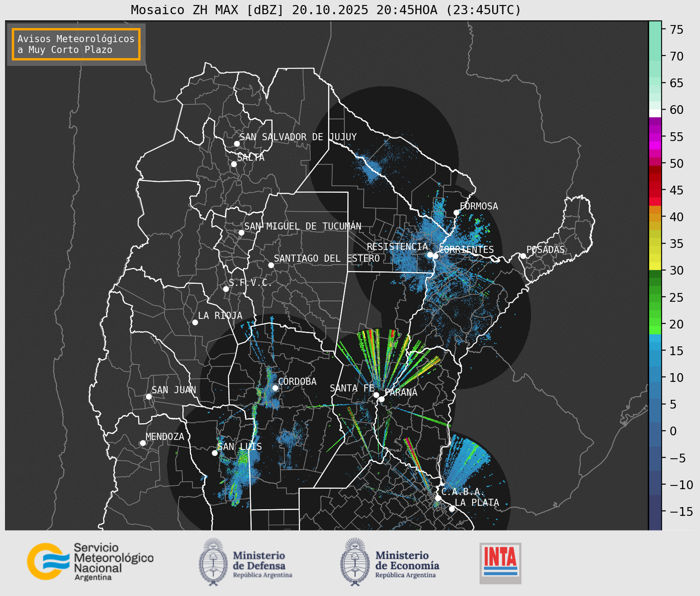Click the Córdoba city marker dot
Screen dimensions: 700x596
[x=275, y=388]
